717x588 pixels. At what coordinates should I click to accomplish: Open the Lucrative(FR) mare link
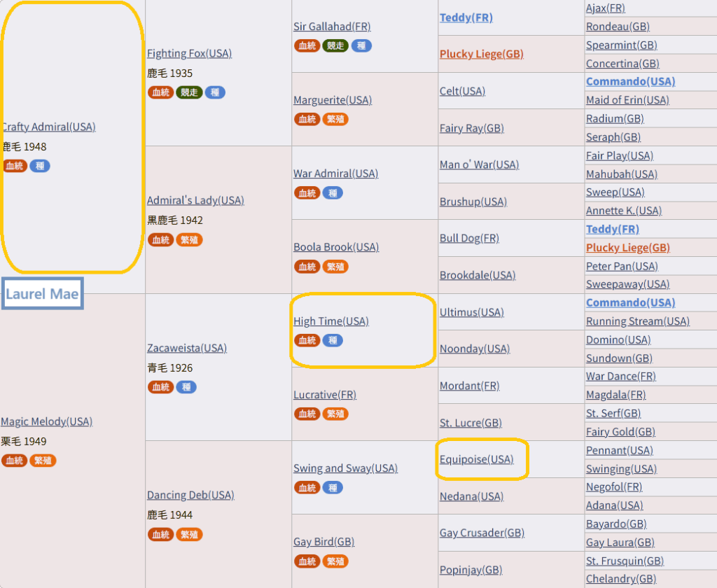(325, 394)
